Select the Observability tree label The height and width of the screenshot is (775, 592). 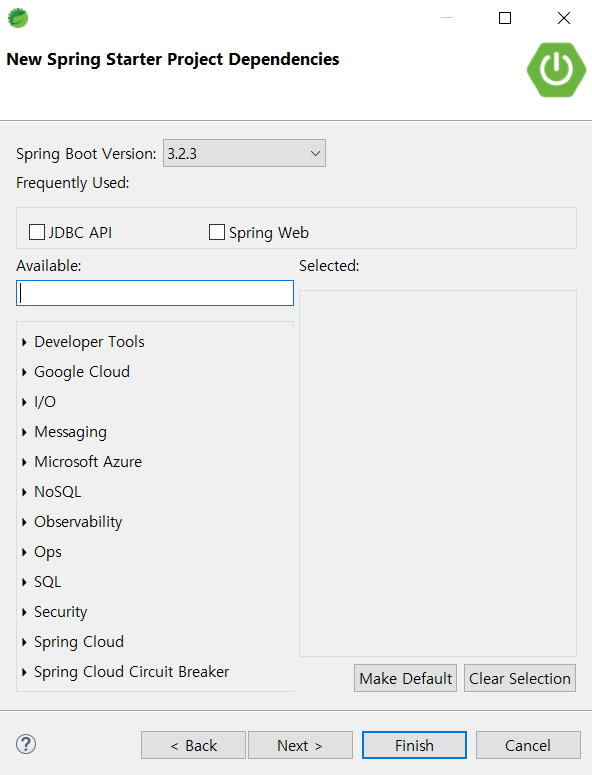(78, 522)
